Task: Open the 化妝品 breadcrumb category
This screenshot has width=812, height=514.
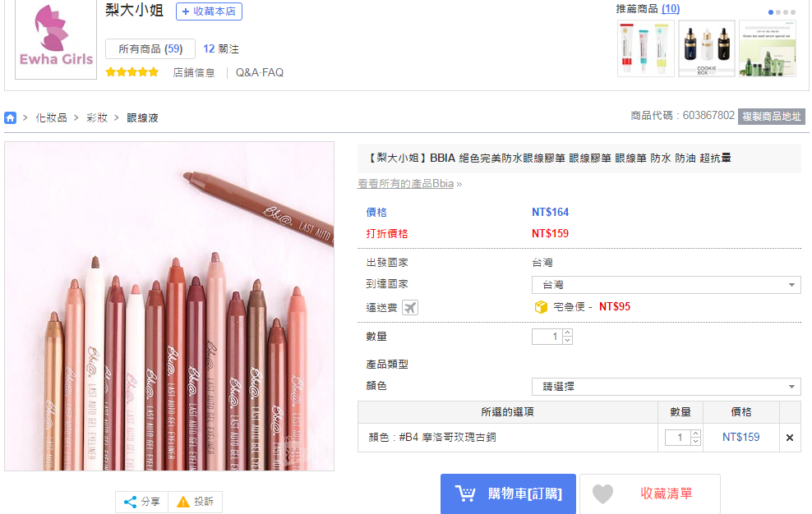Action: click(51, 118)
